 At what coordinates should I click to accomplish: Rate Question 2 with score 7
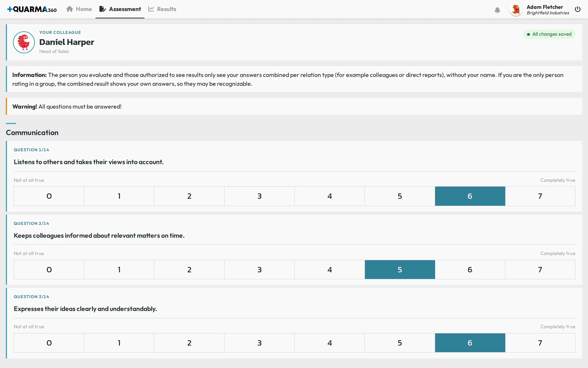point(540,270)
